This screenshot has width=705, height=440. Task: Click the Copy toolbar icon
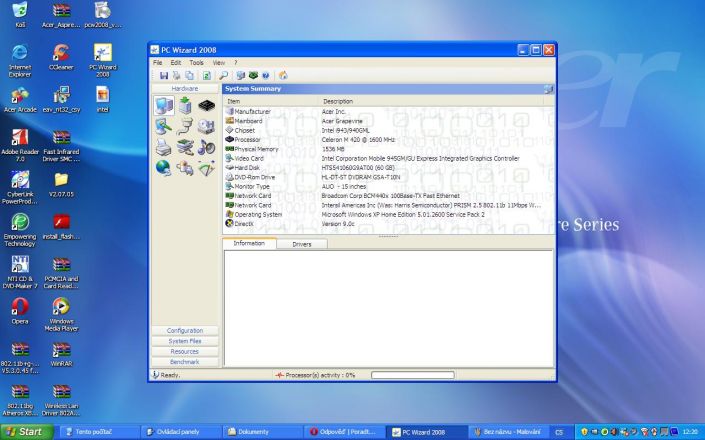189,76
